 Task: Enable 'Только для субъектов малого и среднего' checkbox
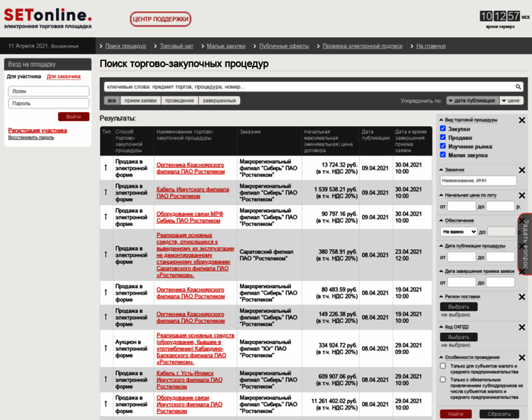click(443, 366)
